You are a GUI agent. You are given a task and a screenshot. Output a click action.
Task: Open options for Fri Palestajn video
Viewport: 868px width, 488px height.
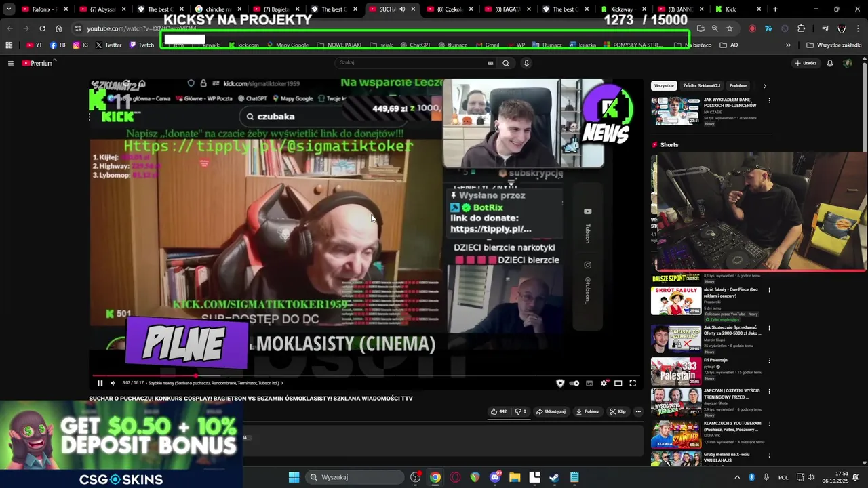point(769,361)
